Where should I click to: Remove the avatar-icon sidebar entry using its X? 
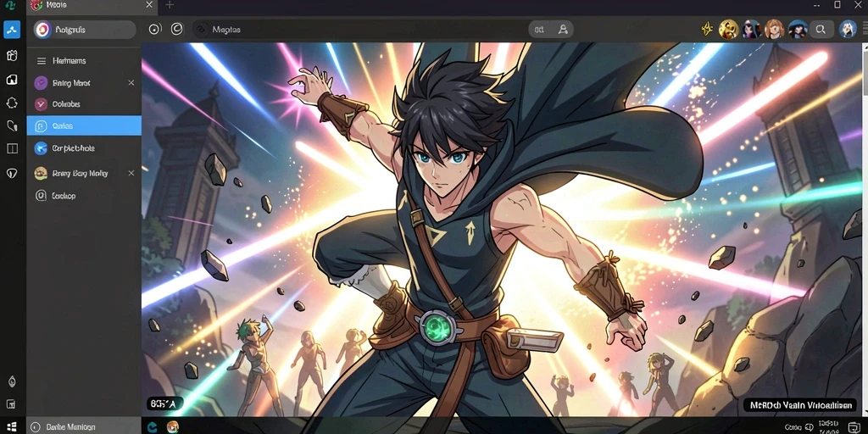(131, 173)
